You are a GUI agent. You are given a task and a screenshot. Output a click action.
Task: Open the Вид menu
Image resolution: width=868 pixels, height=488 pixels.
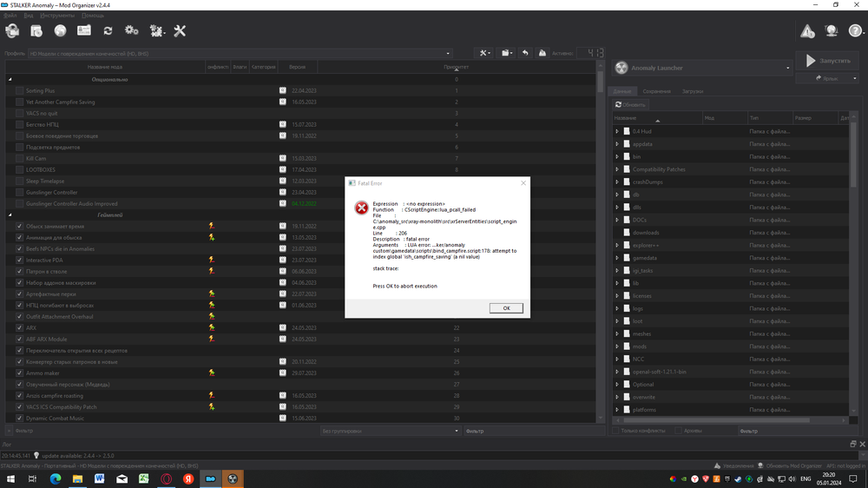coord(29,16)
